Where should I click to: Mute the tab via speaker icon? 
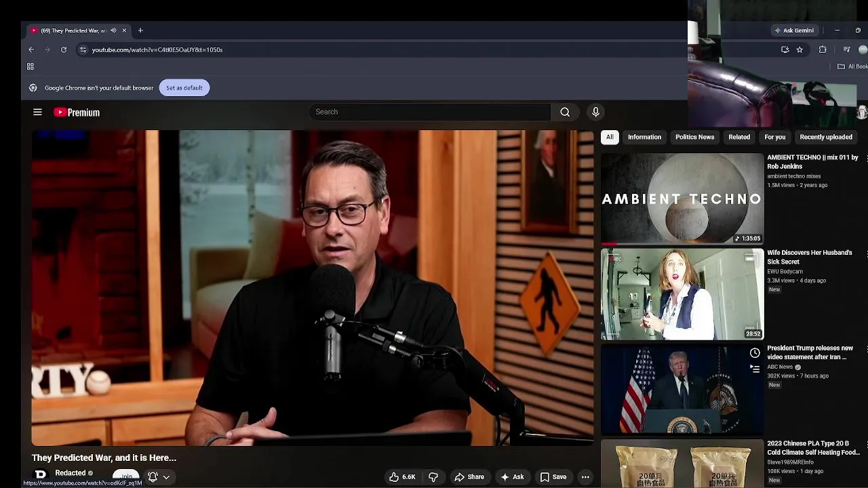pyautogui.click(x=113, y=30)
